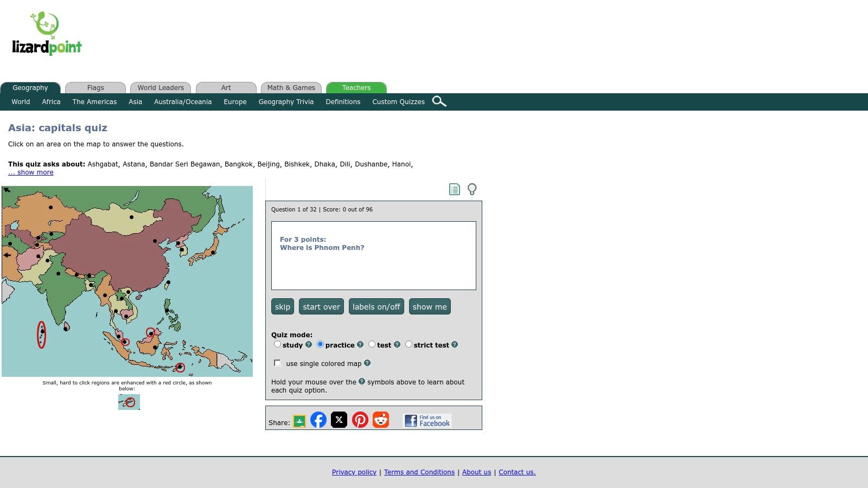Image resolution: width=868 pixels, height=488 pixels.
Task: Share the quiz on Reddit
Action: click(381, 419)
